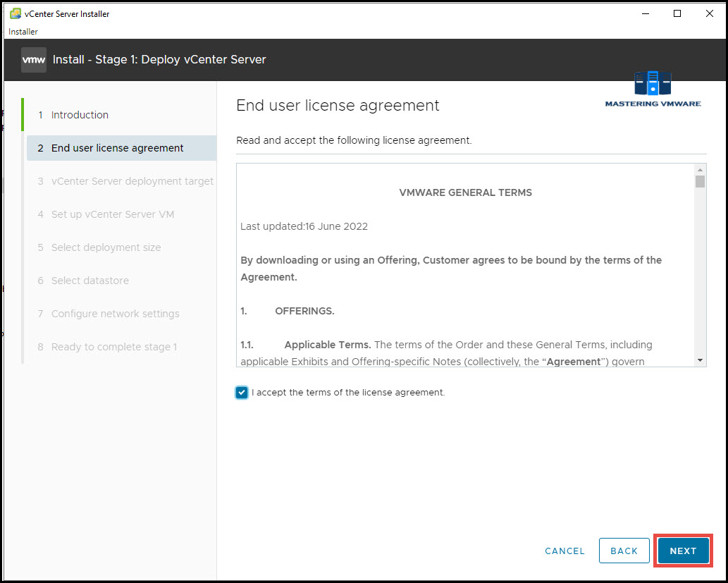
Task: Click the BACK button
Action: 624,551
